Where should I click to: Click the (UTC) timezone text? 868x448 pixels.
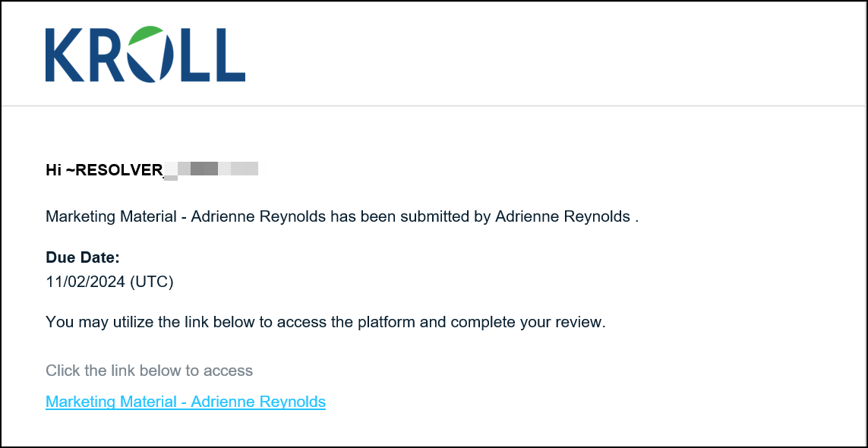[x=151, y=282]
